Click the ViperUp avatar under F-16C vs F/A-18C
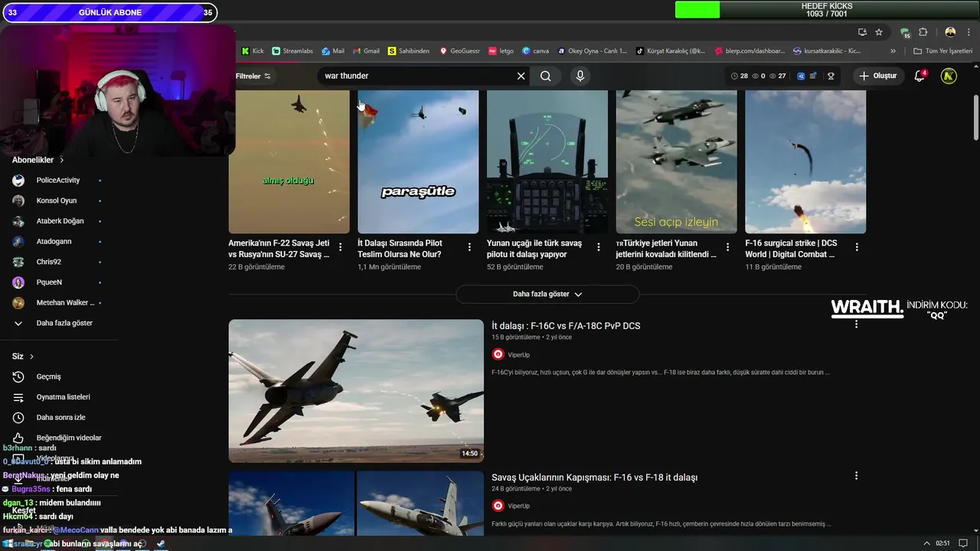The width and height of the screenshot is (980, 551). 498,354
